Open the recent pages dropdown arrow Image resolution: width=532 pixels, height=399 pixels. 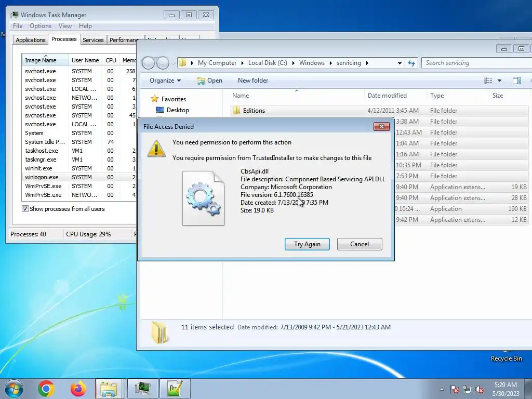[173, 63]
